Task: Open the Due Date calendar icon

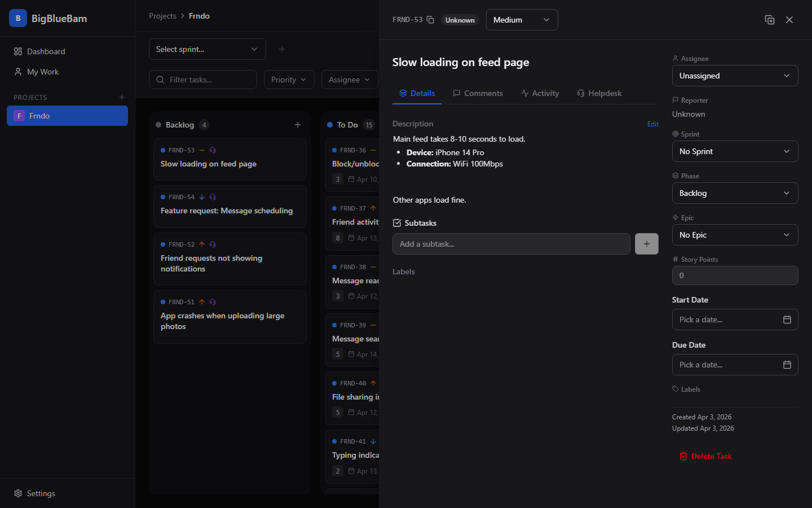Action: pyautogui.click(x=787, y=364)
